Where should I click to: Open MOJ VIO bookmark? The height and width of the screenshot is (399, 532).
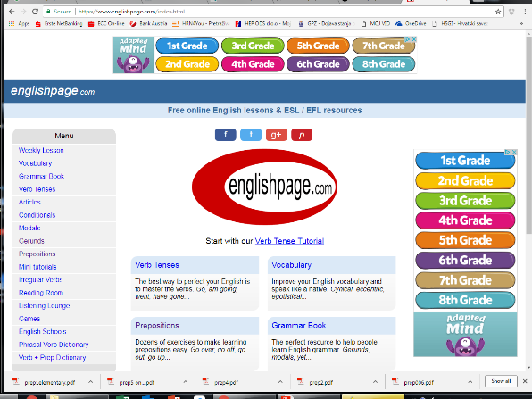[x=375, y=23]
